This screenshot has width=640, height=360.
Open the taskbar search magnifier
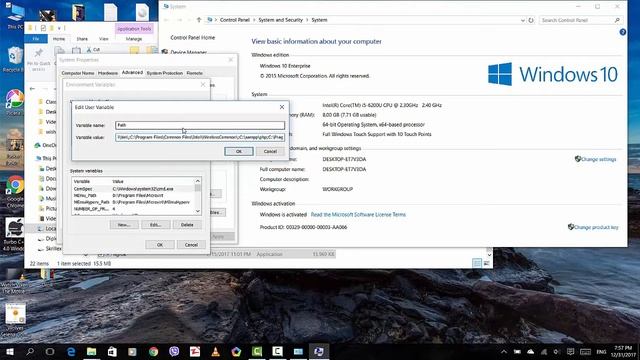30,351
